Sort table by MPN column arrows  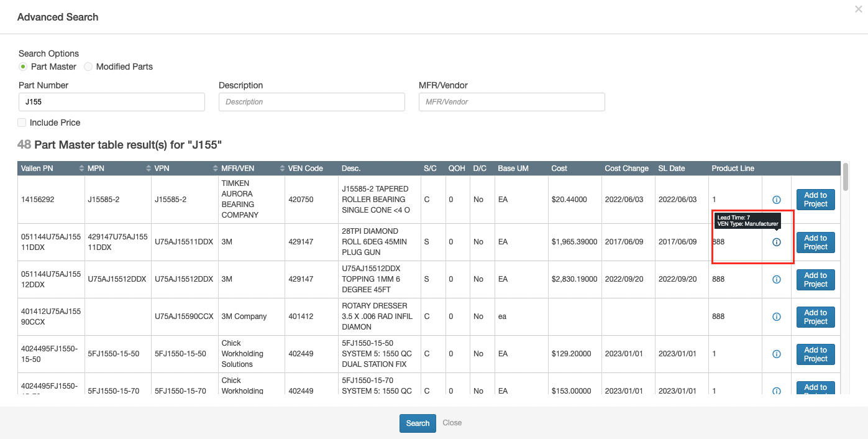[148, 169]
